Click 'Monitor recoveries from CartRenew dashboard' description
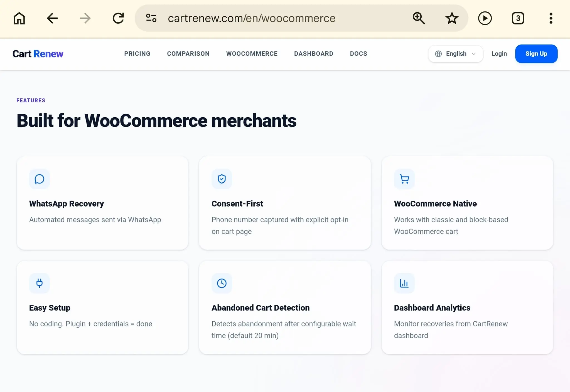The height and width of the screenshot is (392, 570). pyautogui.click(x=451, y=330)
